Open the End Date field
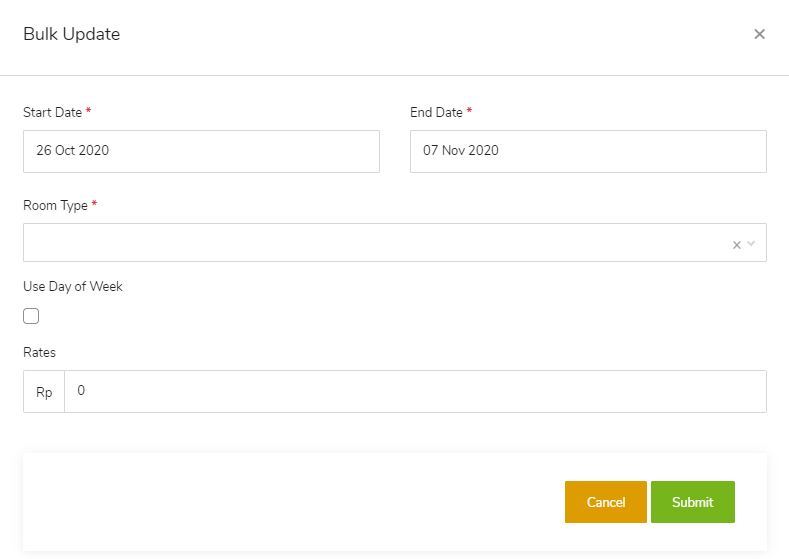The width and height of the screenshot is (789, 559). point(588,151)
